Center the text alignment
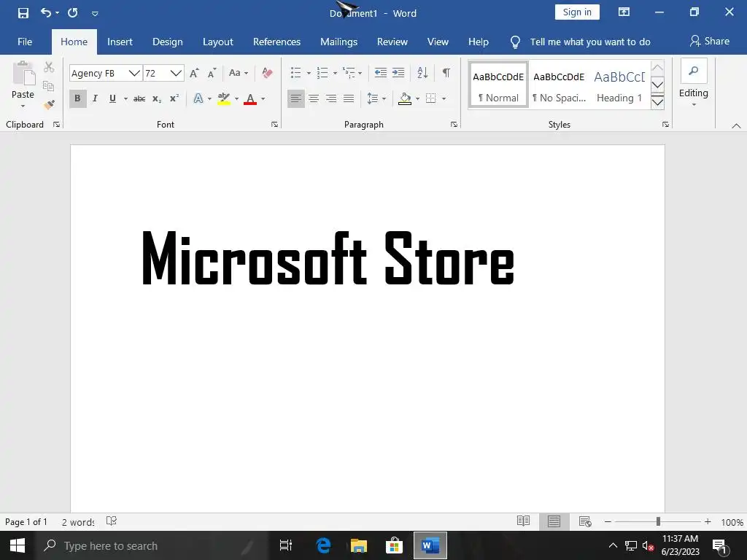The height and width of the screenshot is (560, 747). pyautogui.click(x=314, y=98)
